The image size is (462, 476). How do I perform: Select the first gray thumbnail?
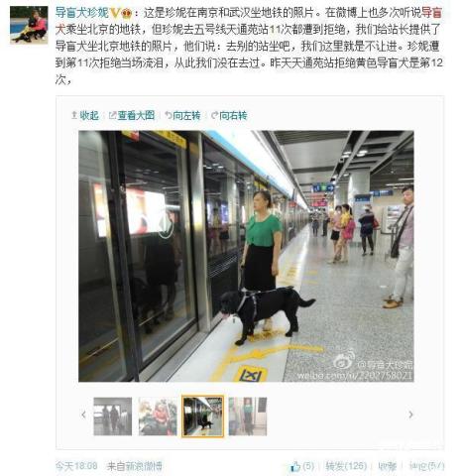pos(113,416)
